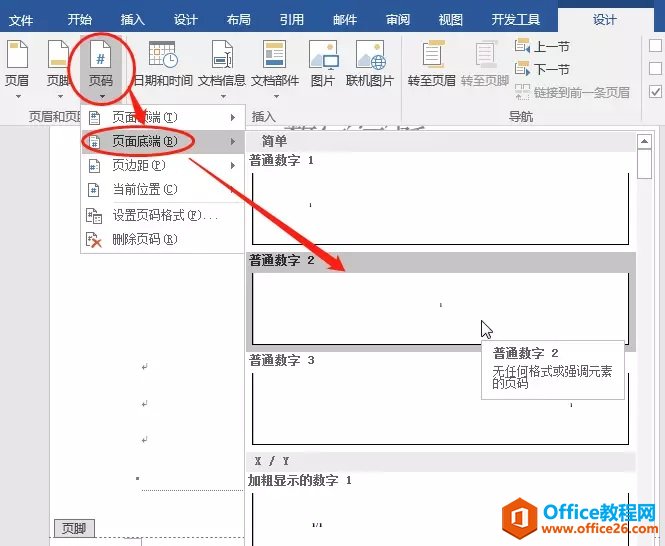This screenshot has height=546, width=665.
Task: Click gallery scrollbar up arrow
Action: pos(644,141)
